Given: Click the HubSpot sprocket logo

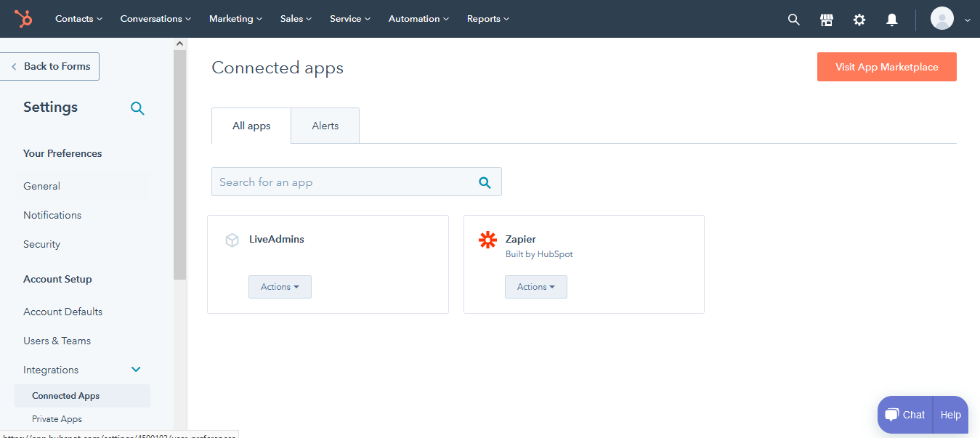Looking at the screenshot, I should 23,19.
